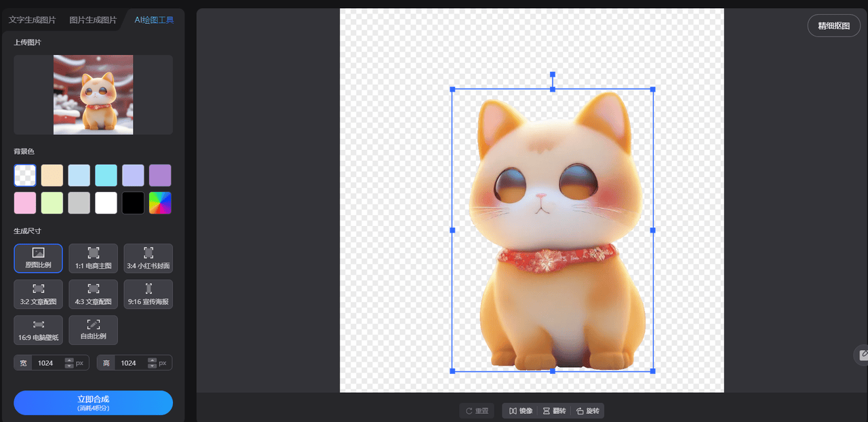Flip the image with 翻转
The image size is (868, 422).
(x=554, y=411)
